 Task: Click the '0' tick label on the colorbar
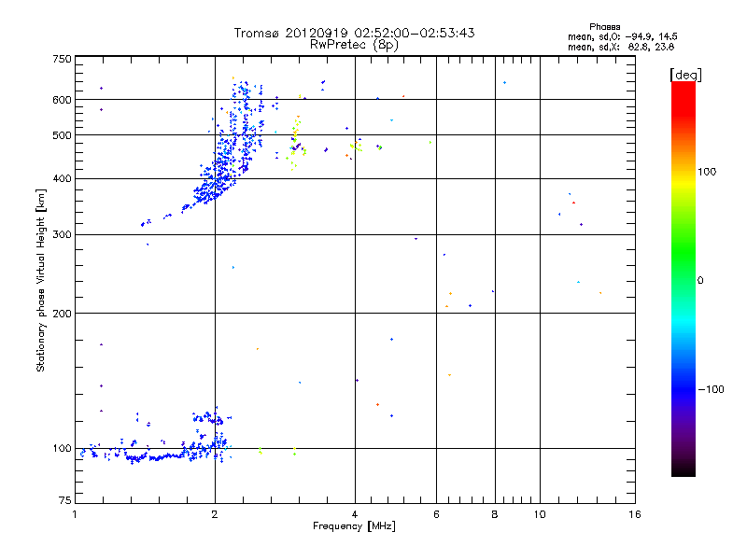tap(700, 281)
